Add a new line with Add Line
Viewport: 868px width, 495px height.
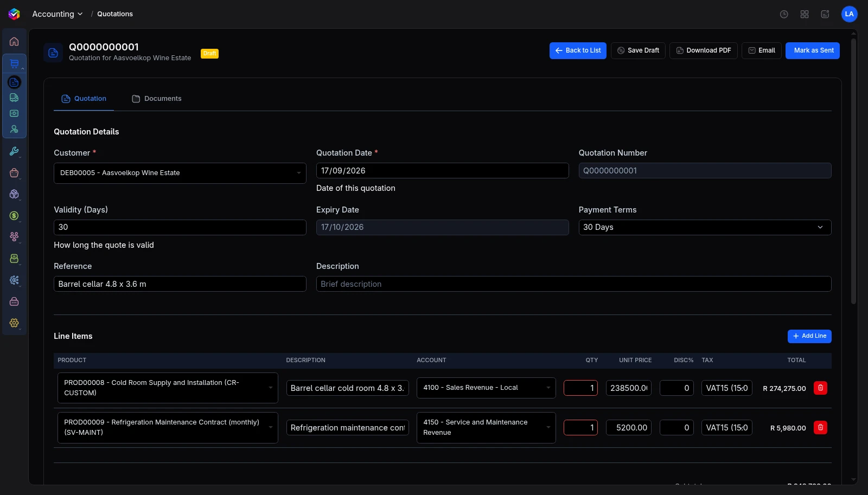(x=809, y=336)
